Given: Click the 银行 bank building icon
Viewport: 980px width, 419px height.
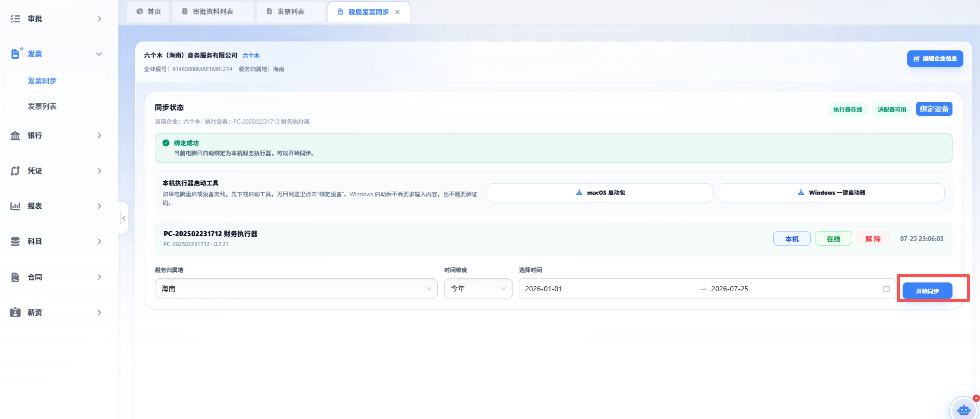Looking at the screenshot, I should click(15, 136).
